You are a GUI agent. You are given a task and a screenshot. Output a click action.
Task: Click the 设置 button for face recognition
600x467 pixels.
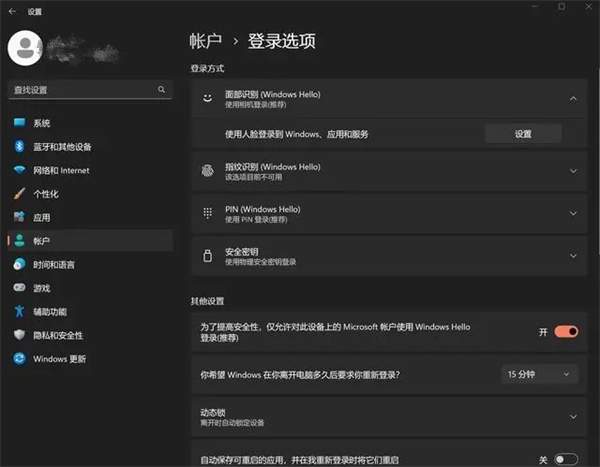click(x=523, y=133)
